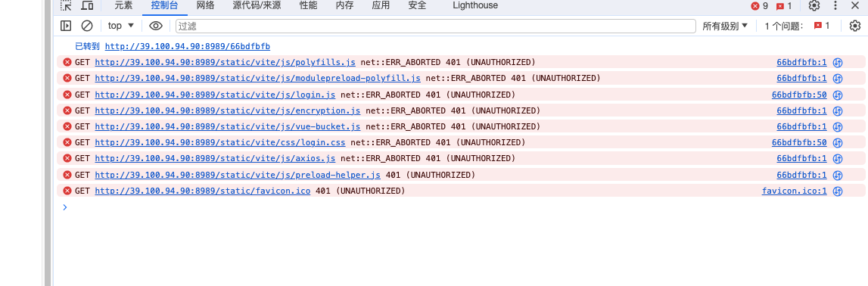Viewport: 868px width, 286px height.
Task: Focus the 过滤 filter input field
Action: [436, 26]
